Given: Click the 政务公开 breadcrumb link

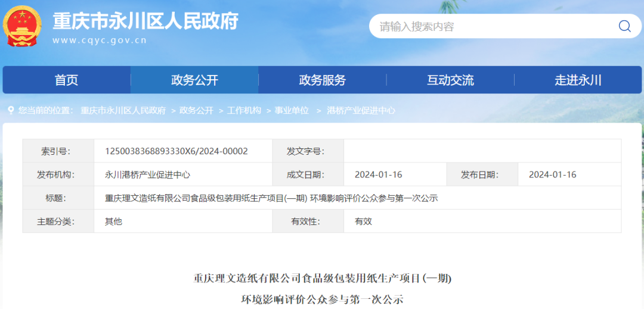Looking at the screenshot, I should (x=196, y=111).
